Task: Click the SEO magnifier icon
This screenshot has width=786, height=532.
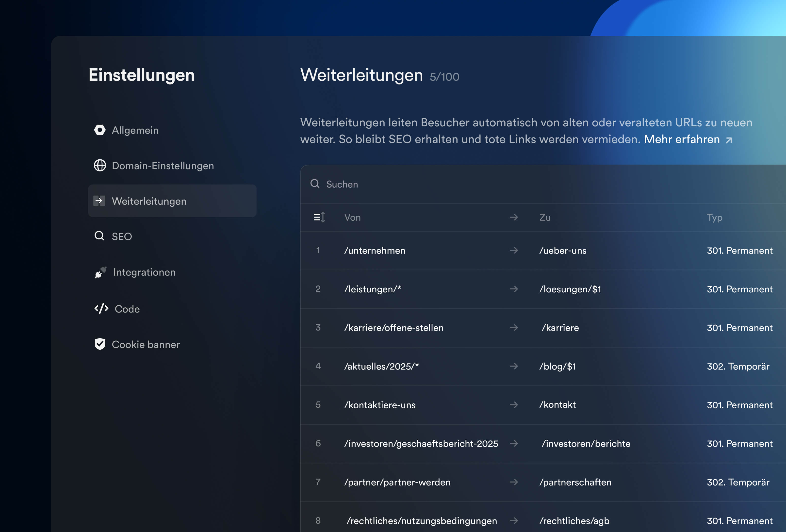Action: 99,236
